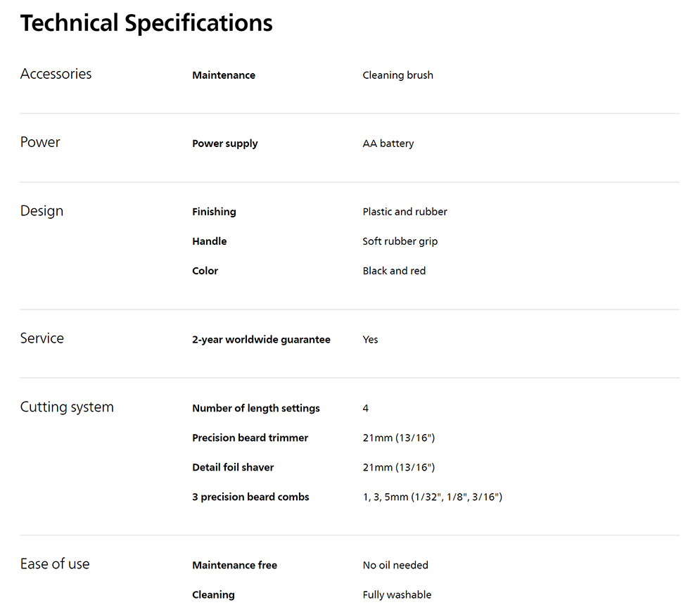This screenshot has width=700, height=612.
Task: Select the Fully washable value
Action: point(397,595)
